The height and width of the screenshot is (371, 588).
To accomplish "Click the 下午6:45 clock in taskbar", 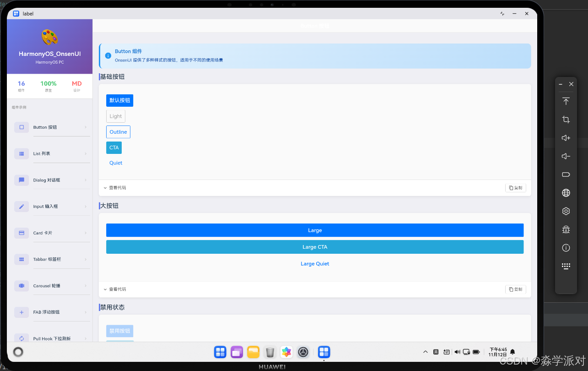I will click(x=498, y=352).
